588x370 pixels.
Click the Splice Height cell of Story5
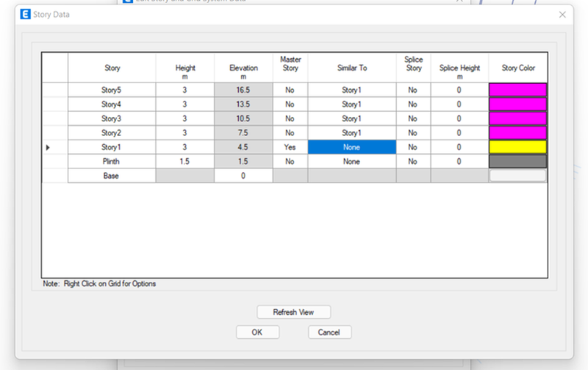click(x=459, y=90)
